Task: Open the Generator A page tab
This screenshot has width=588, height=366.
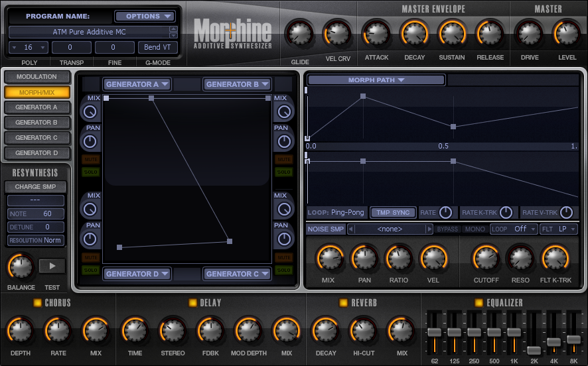Action: (37, 107)
